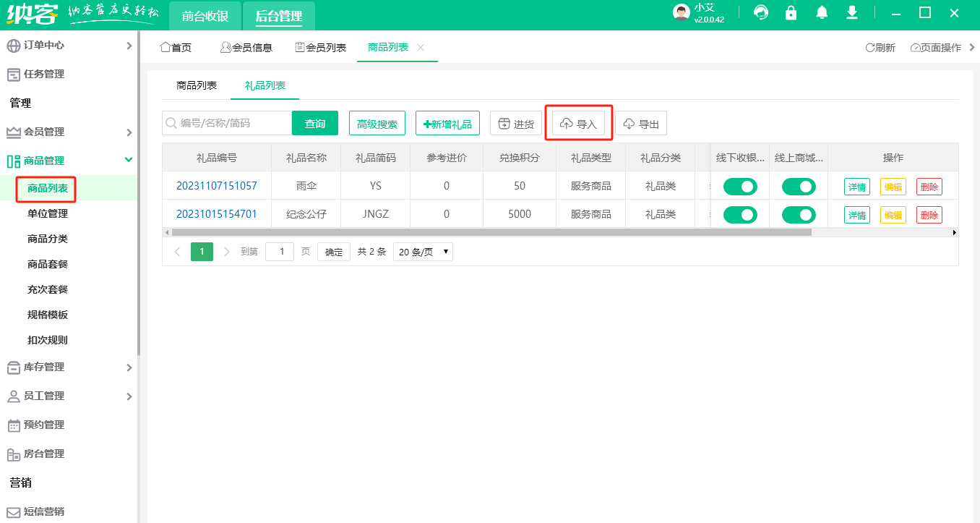Click the customer service headset icon
Viewport: 980px width, 523px height.
(x=761, y=13)
